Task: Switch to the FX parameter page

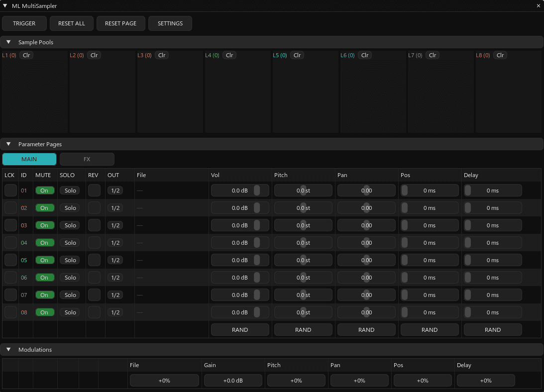Action: coord(87,159)
